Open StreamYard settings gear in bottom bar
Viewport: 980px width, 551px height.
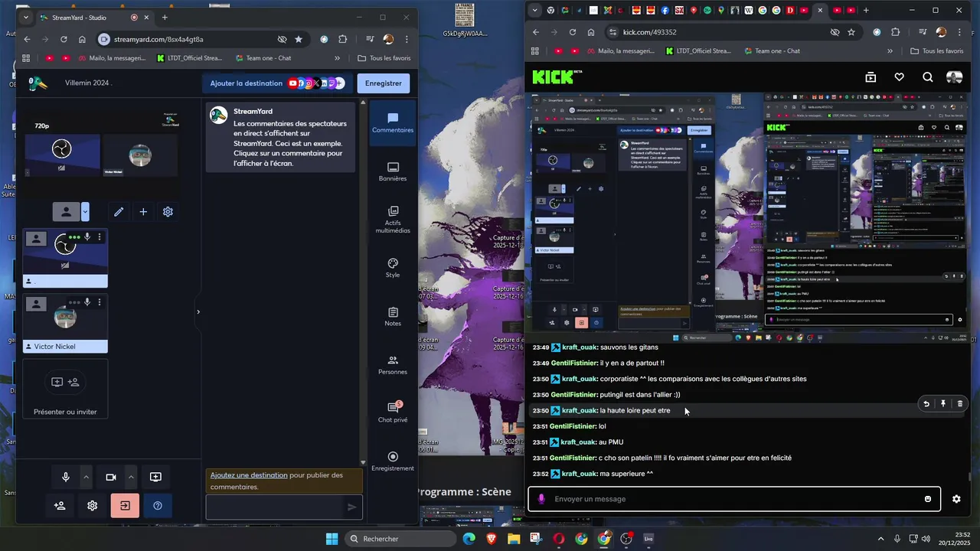pyautogui.click(x=92, y=506)
